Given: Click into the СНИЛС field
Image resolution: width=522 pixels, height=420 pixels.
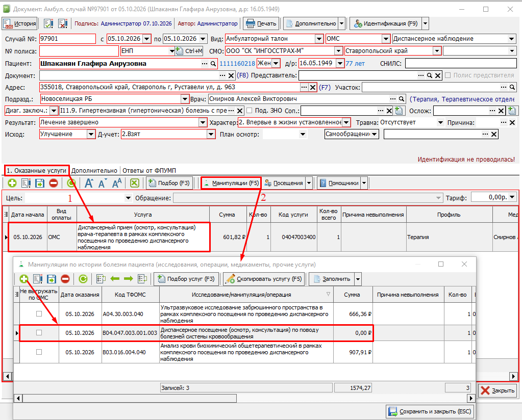Looking at the screenshot, I should [461, 64].
